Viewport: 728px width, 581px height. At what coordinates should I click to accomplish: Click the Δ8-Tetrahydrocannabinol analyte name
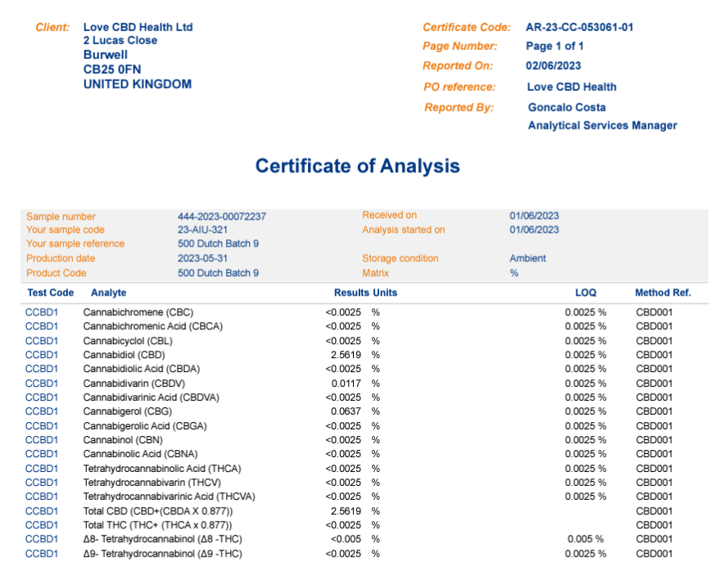coord(162,539)
